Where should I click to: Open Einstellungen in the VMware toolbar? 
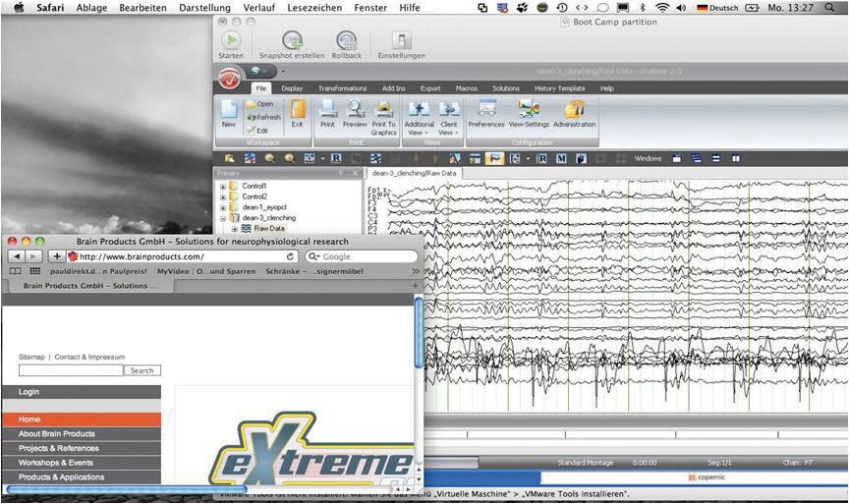click(402, 40)
